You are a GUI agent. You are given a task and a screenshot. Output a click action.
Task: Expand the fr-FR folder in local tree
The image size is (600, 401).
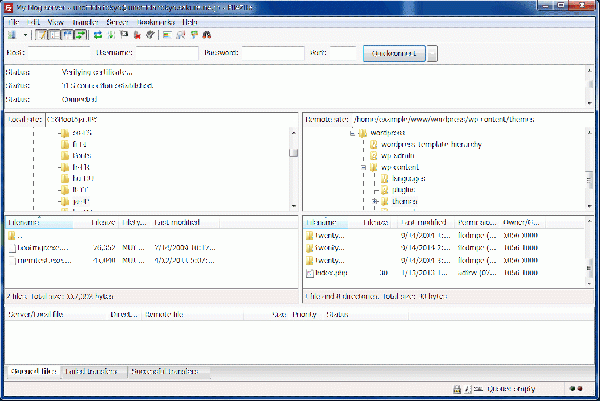[x=60, y=167]
